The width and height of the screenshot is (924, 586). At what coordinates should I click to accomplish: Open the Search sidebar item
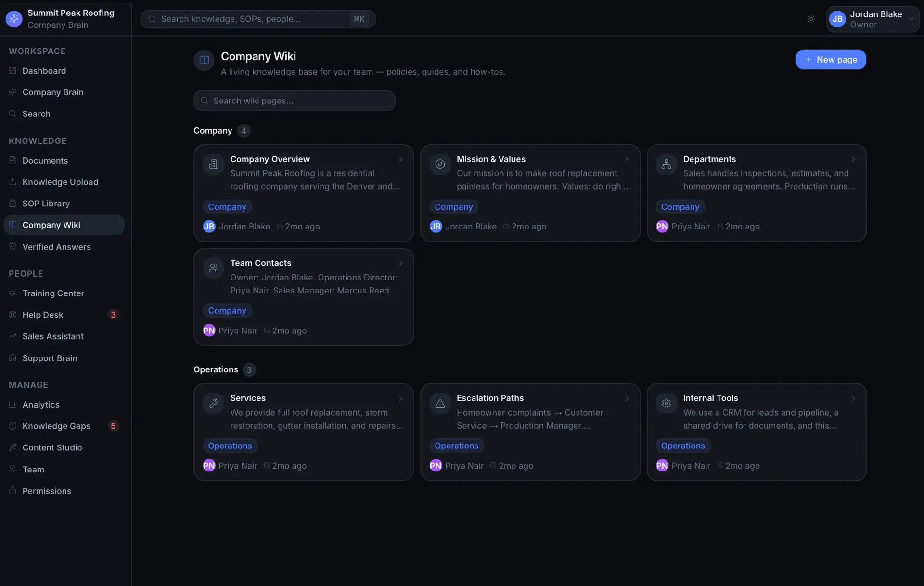click(x=64, y=114)
